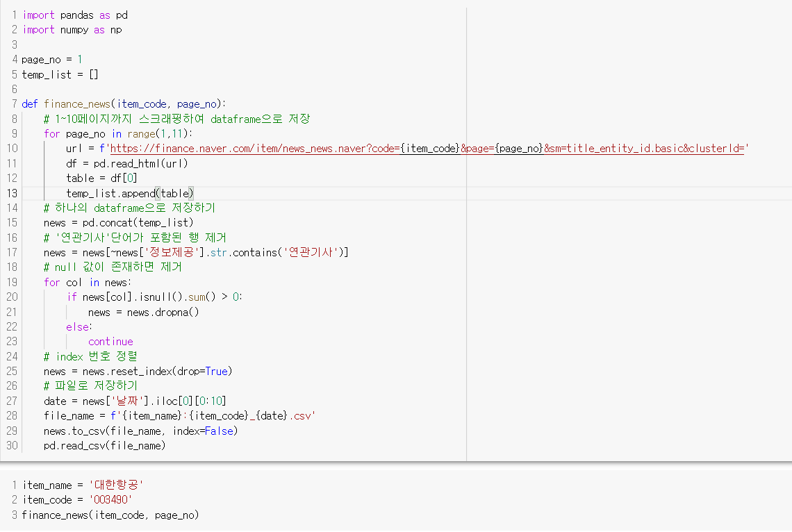Click 'temp_list.append(table)' line
This screenshot has width=792, height=532.
point(130,193)
